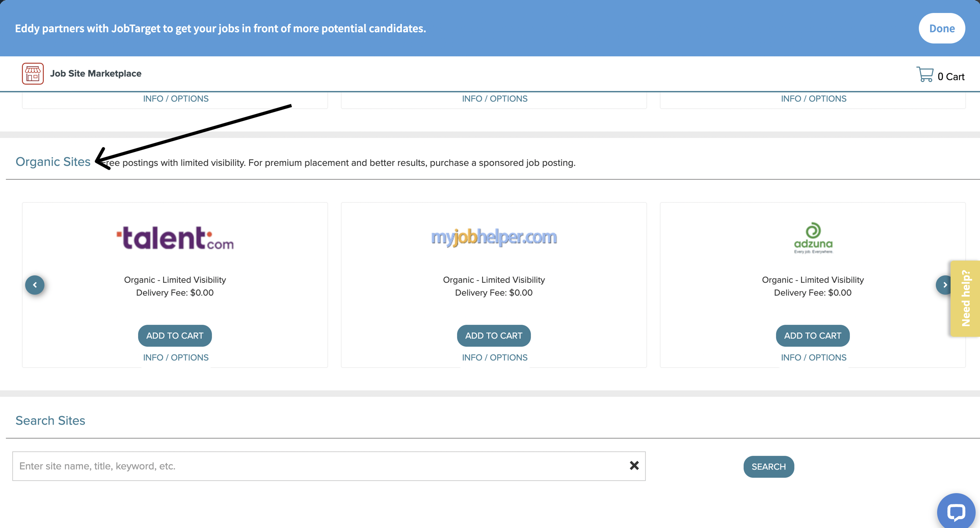Click adzuna Delivery Fee: $0.00 text
Image resolution: width=980 pixels, height=528 pixels.
[x=813, y=292]
